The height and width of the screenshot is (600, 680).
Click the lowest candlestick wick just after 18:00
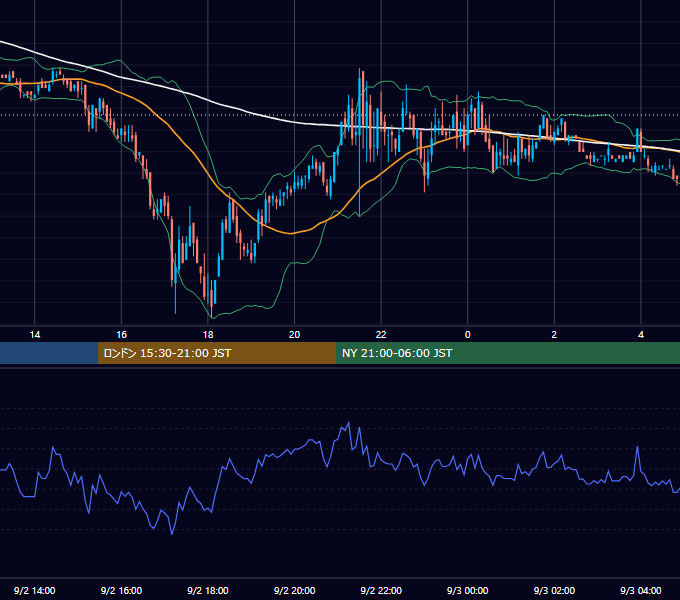pyautogui.click(x=212, y=299)
